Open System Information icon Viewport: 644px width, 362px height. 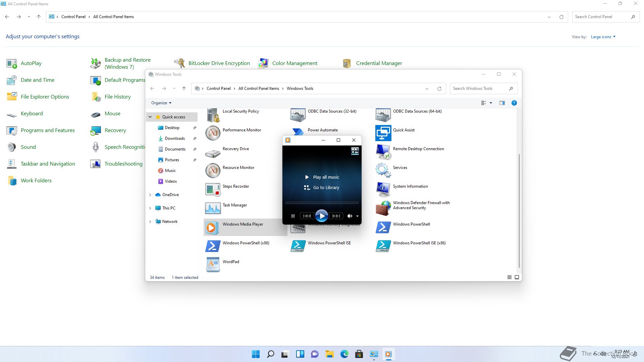[x=383, y=189]
